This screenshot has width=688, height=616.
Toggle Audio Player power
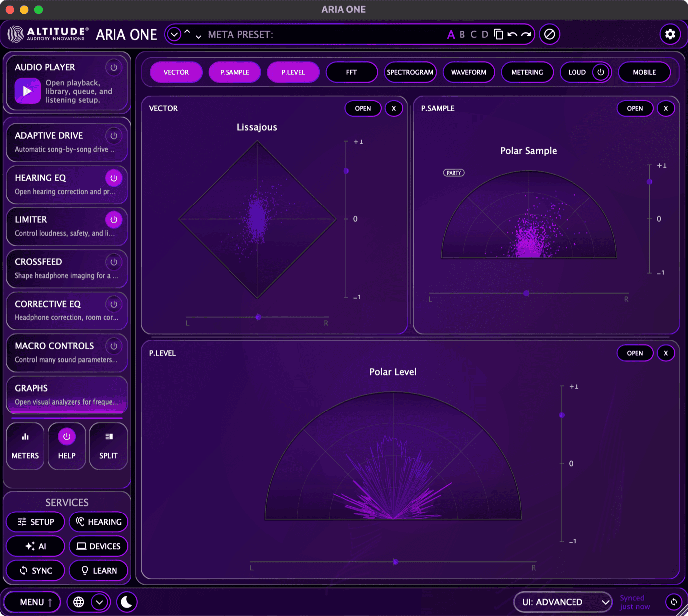pos(114,67)
